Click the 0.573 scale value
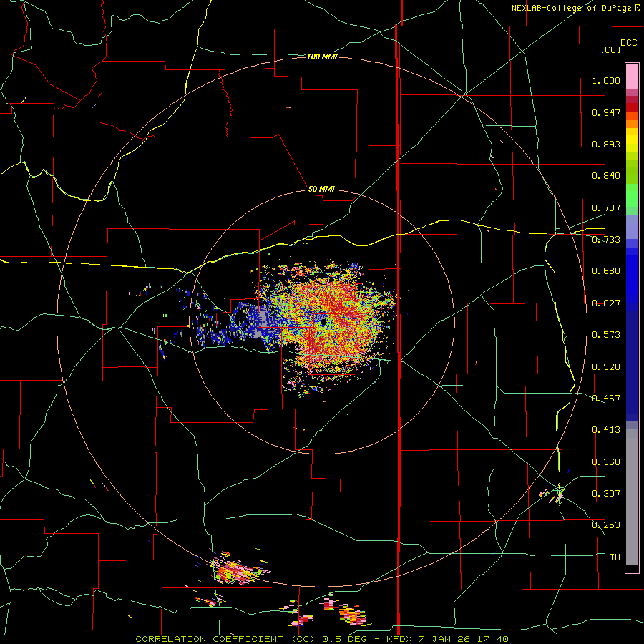The width and height of the screenshot is (644, 644). 606,335
